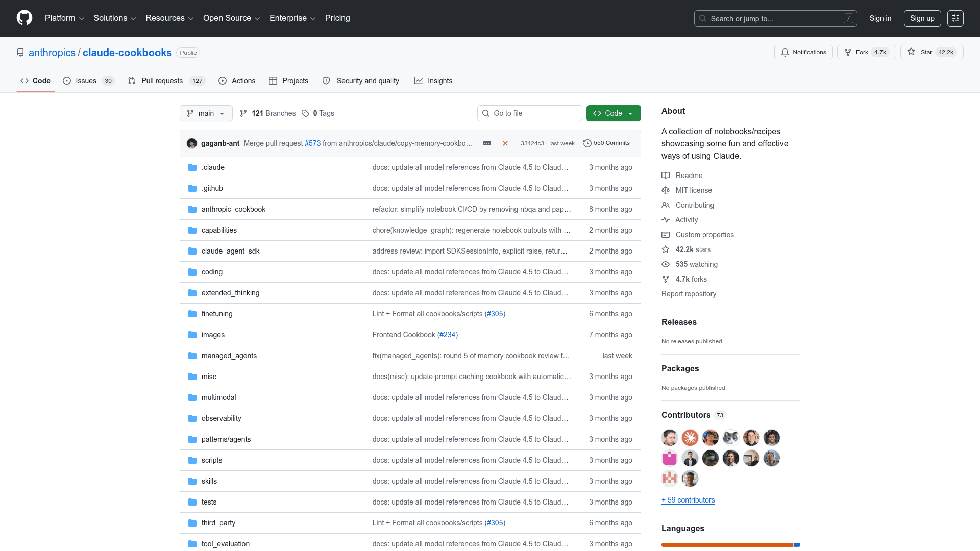Expand the Solutions menu

click(115, 18)
